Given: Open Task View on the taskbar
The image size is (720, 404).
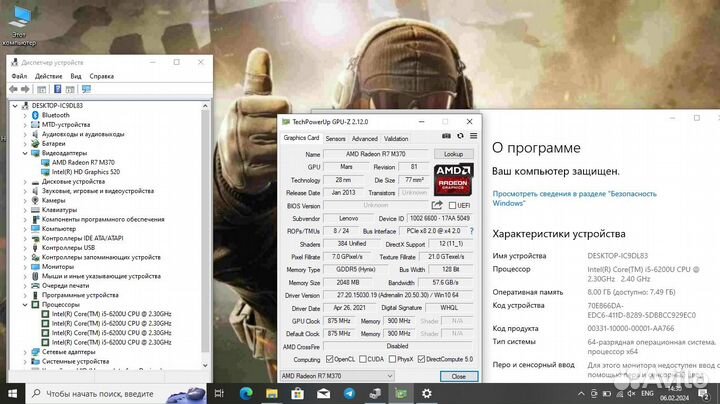Looking at the screenshot, I should (x=219, y=393).
